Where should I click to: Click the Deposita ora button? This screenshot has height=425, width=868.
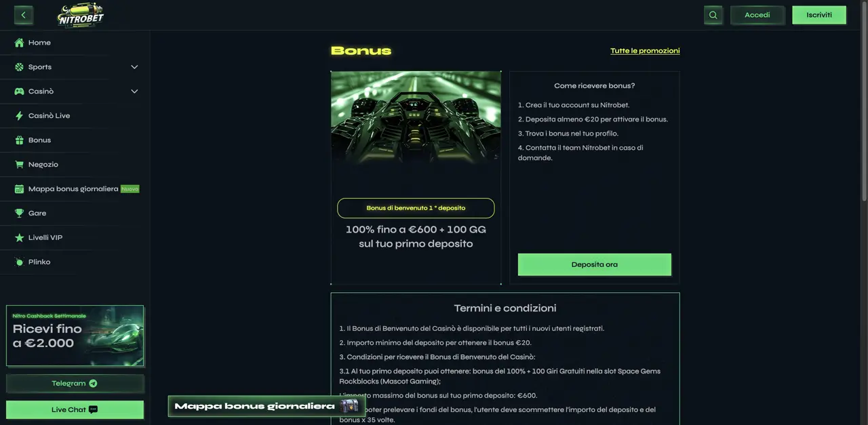[x=595, y=264]
